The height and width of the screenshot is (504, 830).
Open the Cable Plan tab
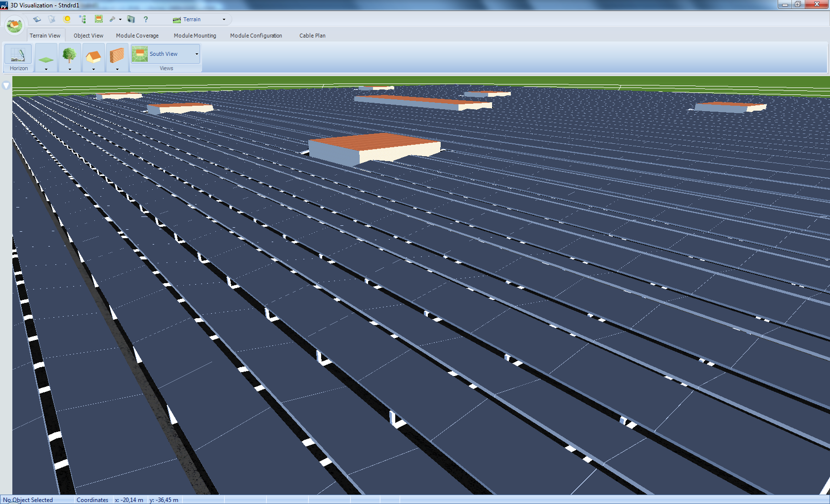pyautogui.click(x=312, y=36)
